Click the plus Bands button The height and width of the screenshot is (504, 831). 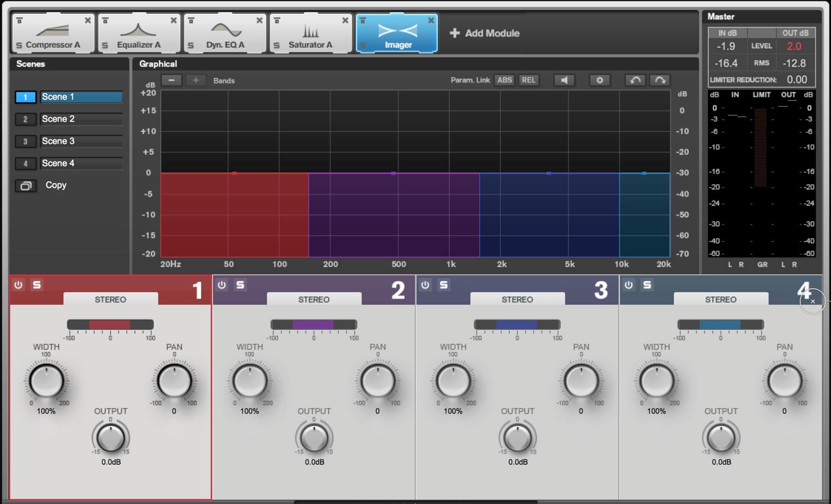[195, 80]
